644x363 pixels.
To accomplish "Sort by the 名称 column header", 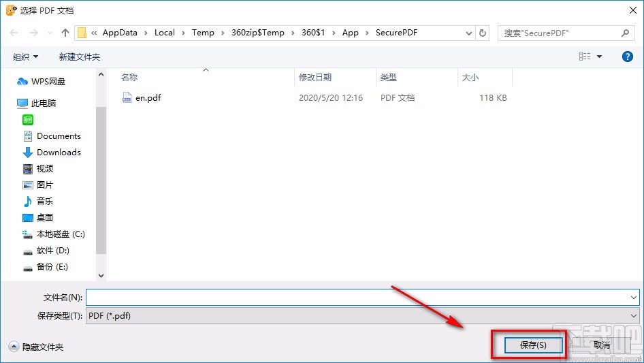I will pyautogui.click(x=129, y=77).
